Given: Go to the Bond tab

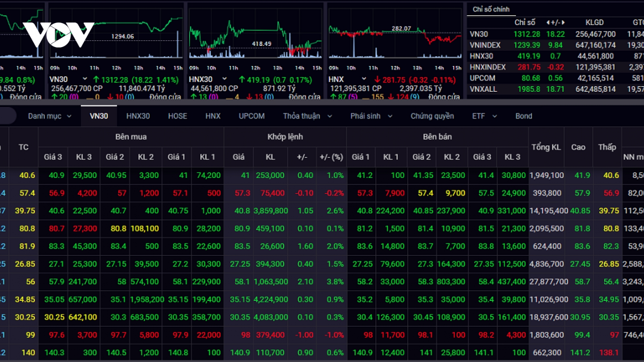Looking at the screenshot, I should (x=524, y=116).
